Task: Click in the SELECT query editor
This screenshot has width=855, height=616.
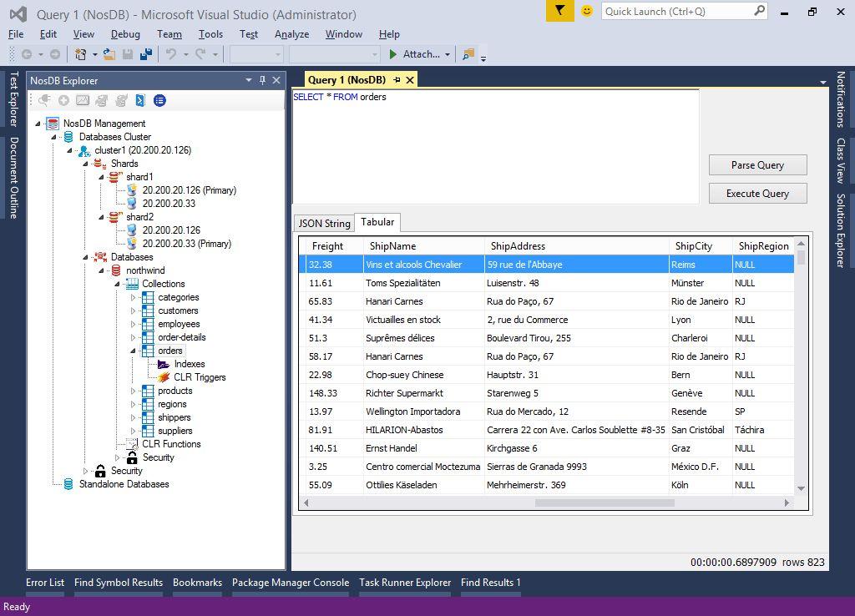Action: click(496, 147)
